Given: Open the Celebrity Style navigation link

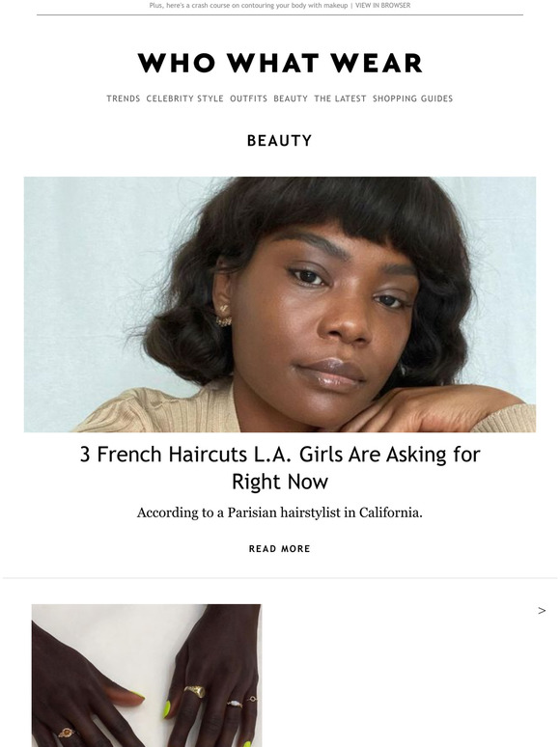Looking at the screenshot, I should click(x=185, y=98).
